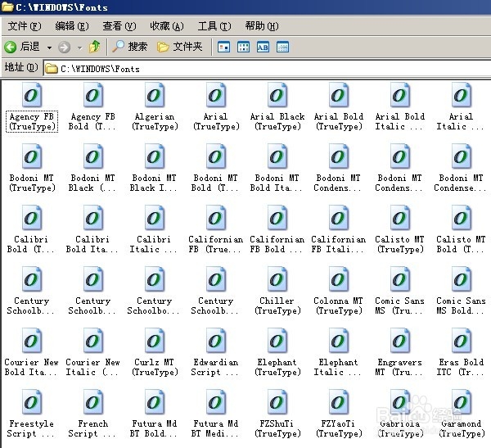Select the Comic Sans MS Bold font
491x448 pixels.
click(461, 291)
